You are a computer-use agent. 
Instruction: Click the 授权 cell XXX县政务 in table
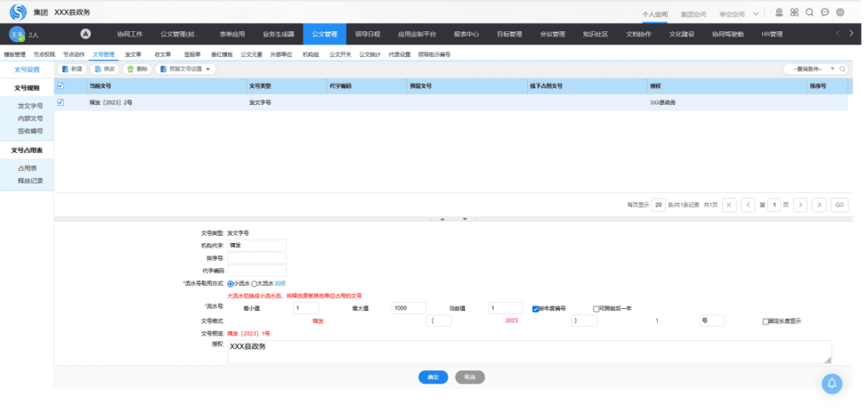click(663, 103)
